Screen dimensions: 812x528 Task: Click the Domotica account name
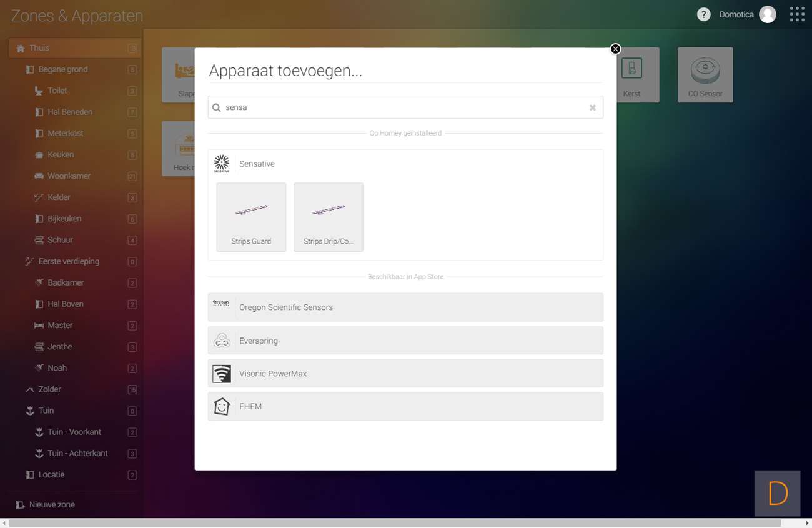tap(736, 14)
